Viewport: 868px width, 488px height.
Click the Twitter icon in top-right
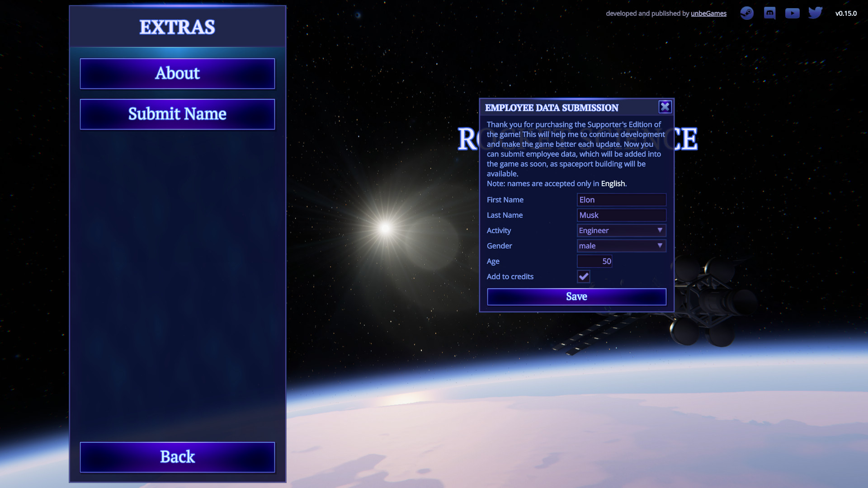click(815, 13)
